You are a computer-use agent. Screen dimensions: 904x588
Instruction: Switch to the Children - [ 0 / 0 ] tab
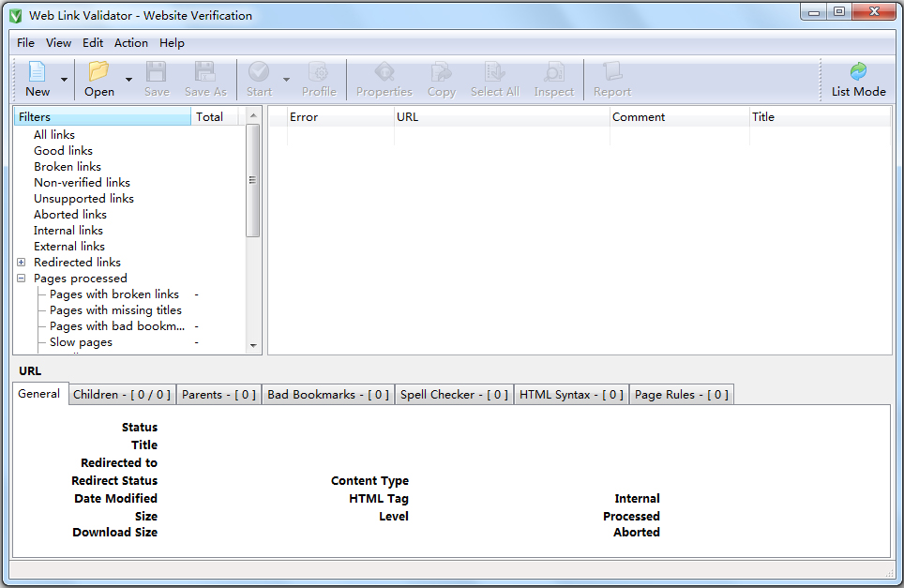point(122,395)
